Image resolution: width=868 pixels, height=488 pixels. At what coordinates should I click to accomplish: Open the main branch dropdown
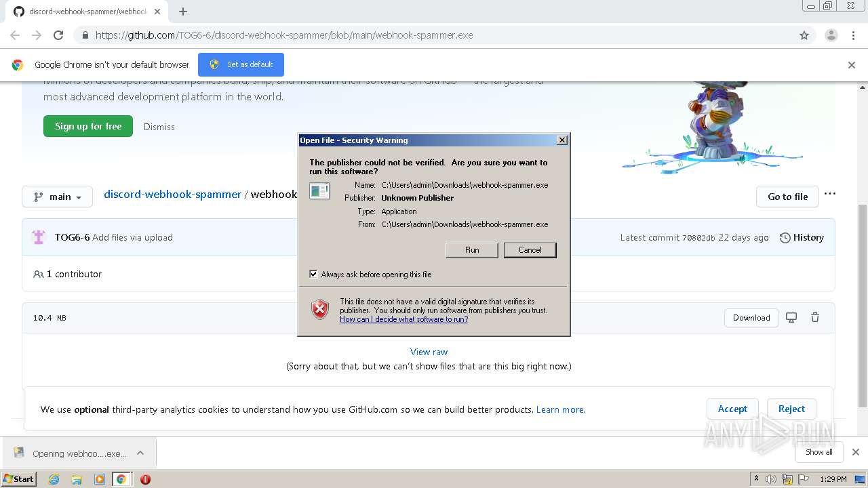coord(57,197)
